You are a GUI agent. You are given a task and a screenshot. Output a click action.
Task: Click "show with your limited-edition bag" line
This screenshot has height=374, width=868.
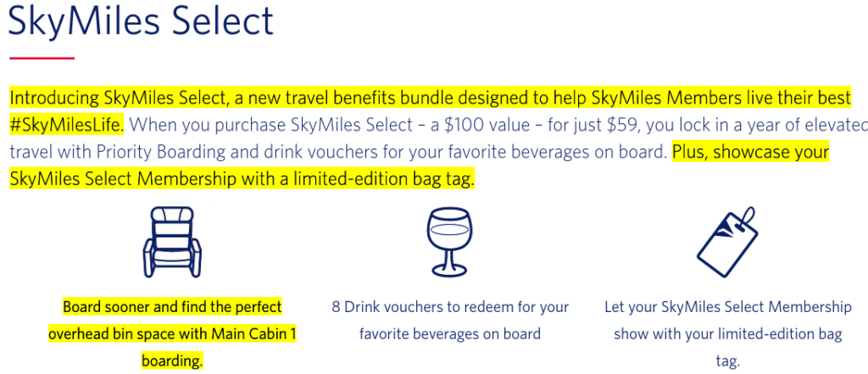728,334
